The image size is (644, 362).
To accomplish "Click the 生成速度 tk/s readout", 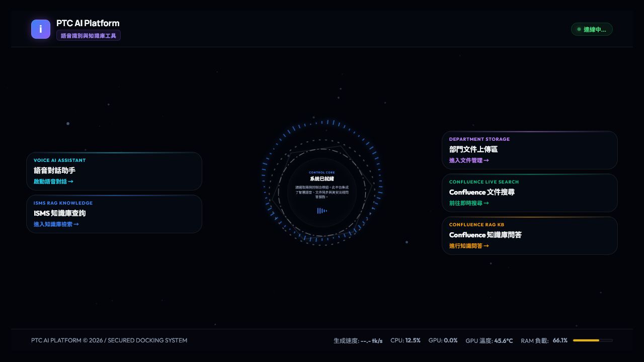I will 358,340.
